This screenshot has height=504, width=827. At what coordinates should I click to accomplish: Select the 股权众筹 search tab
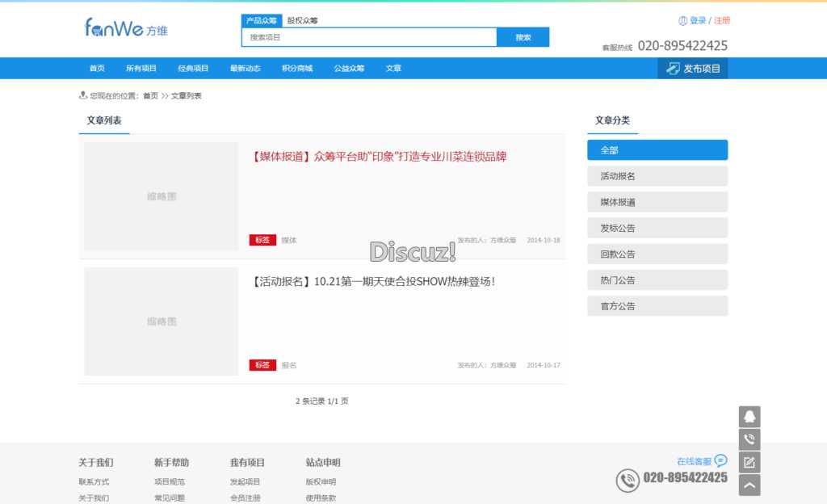(x=303, y=20)
